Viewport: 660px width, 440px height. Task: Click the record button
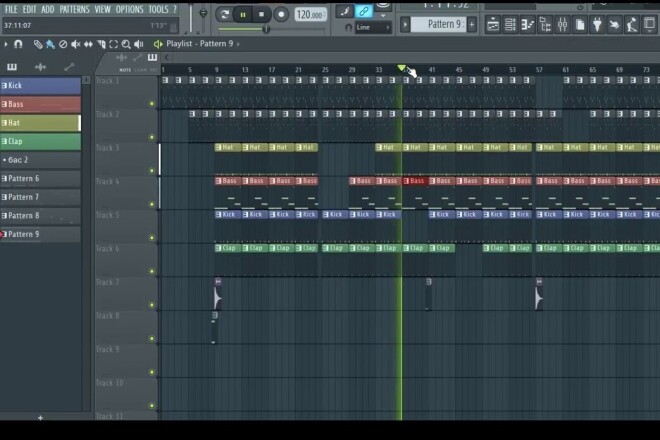point(281,15)
